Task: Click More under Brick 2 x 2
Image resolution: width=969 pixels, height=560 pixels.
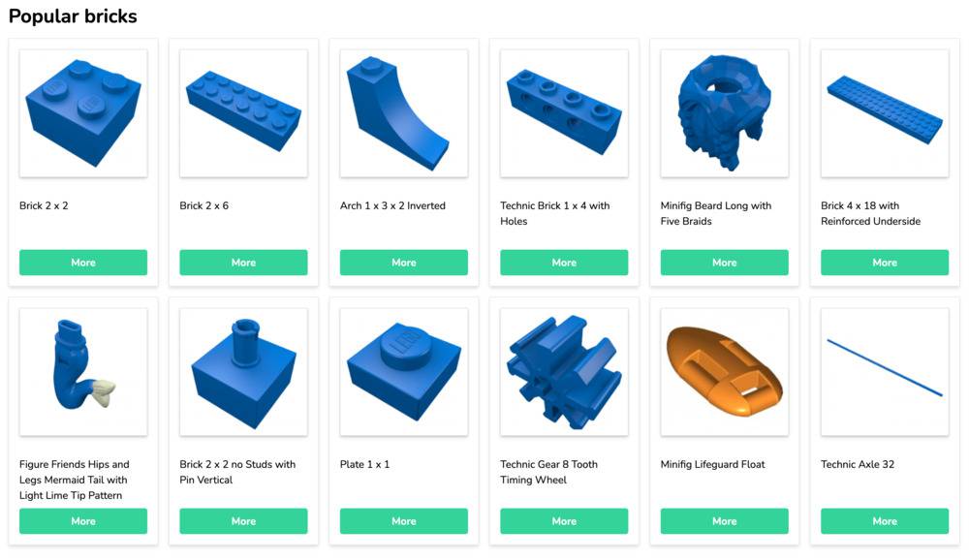Action: click(83, 263)
